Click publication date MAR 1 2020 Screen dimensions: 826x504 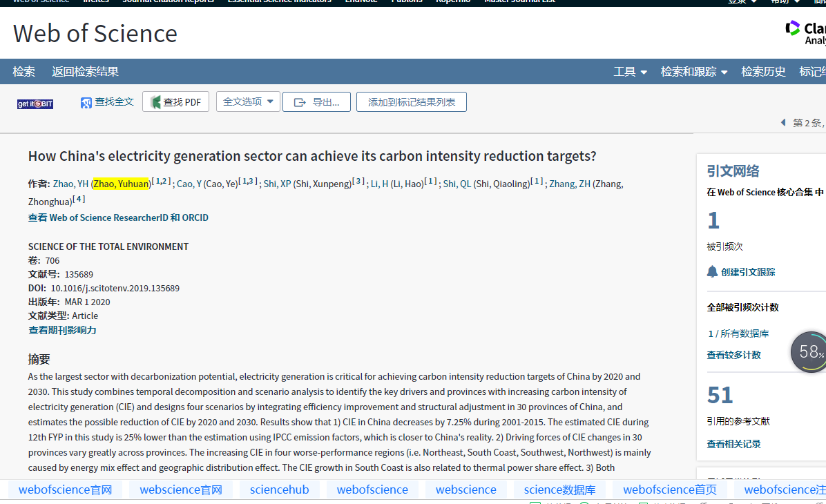click(x=88, y=302)
